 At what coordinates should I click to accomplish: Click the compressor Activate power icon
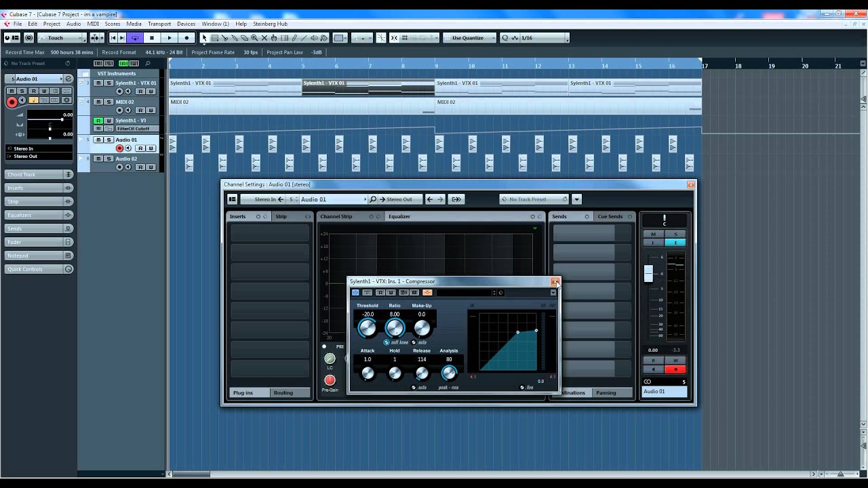coord(355,292)
